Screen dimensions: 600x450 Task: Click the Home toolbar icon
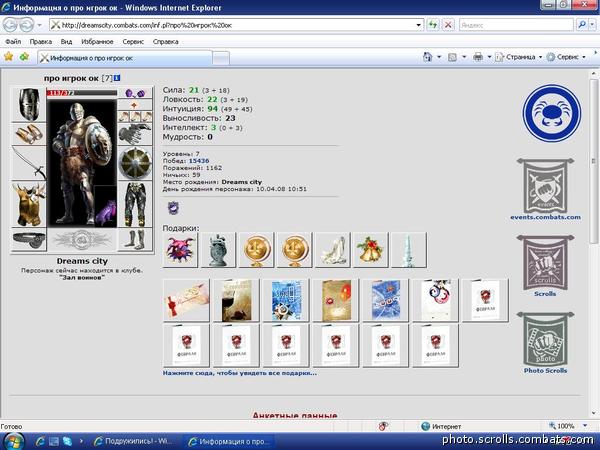(x=427, y=57)
